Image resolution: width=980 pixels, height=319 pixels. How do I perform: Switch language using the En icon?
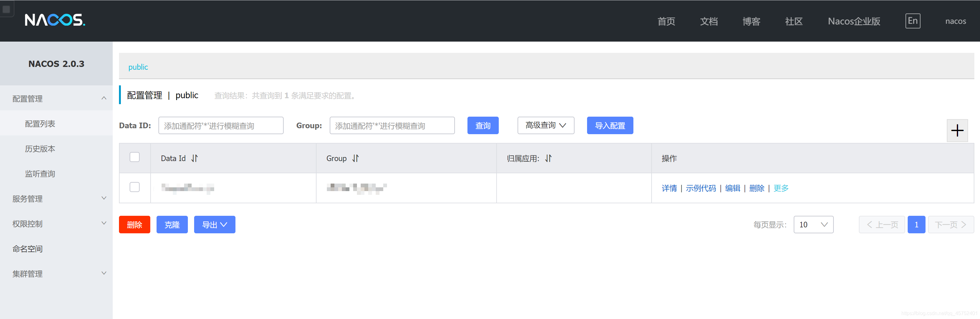pos(913,21)
